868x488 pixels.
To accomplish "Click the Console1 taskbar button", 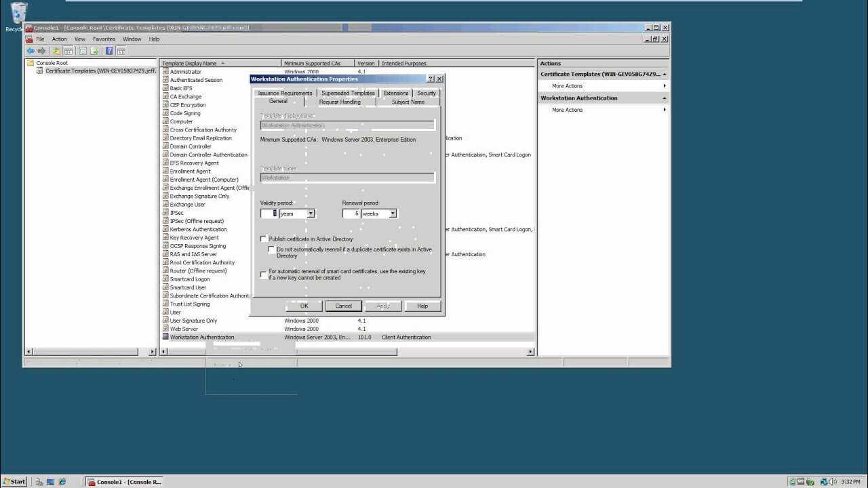I will click(x=125, y=482).
